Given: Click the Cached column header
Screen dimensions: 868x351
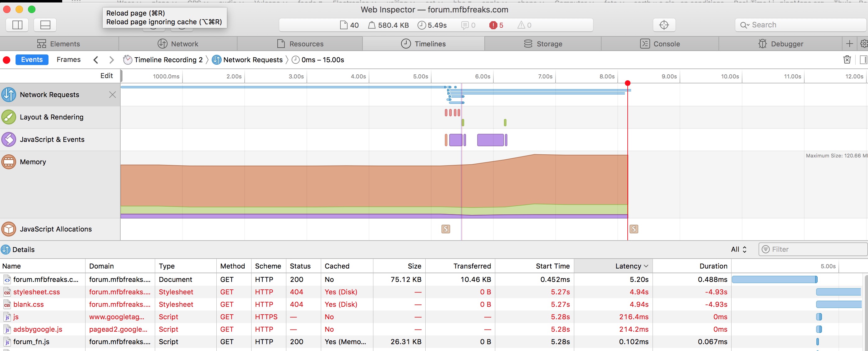Looking at the screenshot, I should tap(347, 266).
